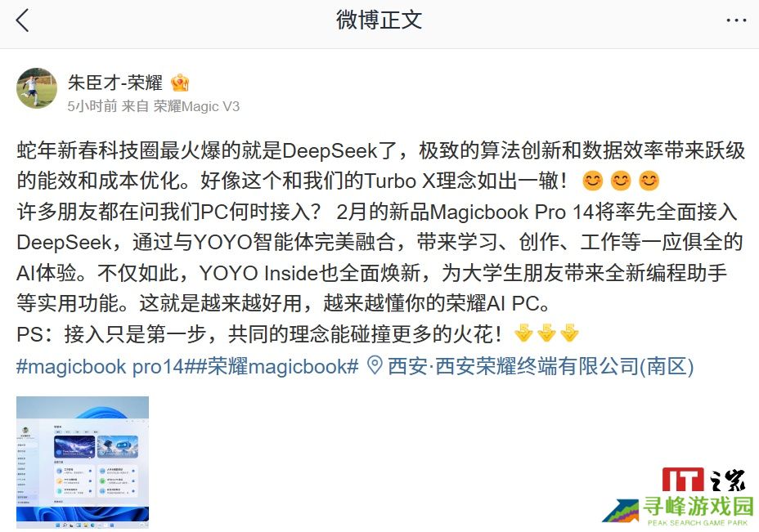Screen dimensions: 759x532
Task: Click the username 朱臣才-荣耀
Action: [115, 83]
